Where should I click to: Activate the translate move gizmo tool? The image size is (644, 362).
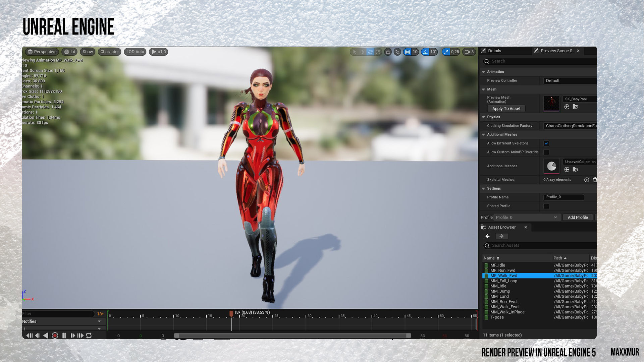coord(362,52)
